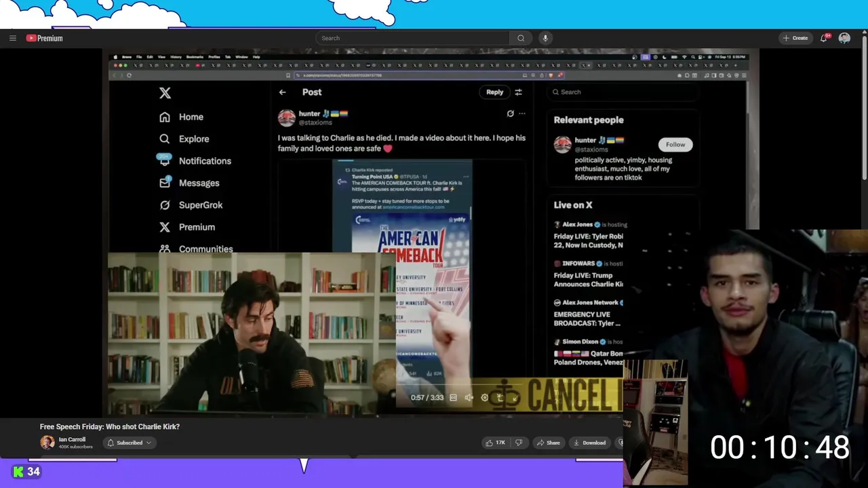Start voice search with the microphone icon
The height and width of the screenshot is (488, 868).
545,38
